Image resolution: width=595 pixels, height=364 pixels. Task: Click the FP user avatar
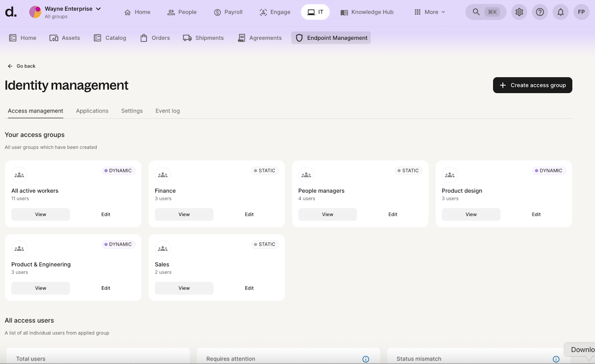581,12
